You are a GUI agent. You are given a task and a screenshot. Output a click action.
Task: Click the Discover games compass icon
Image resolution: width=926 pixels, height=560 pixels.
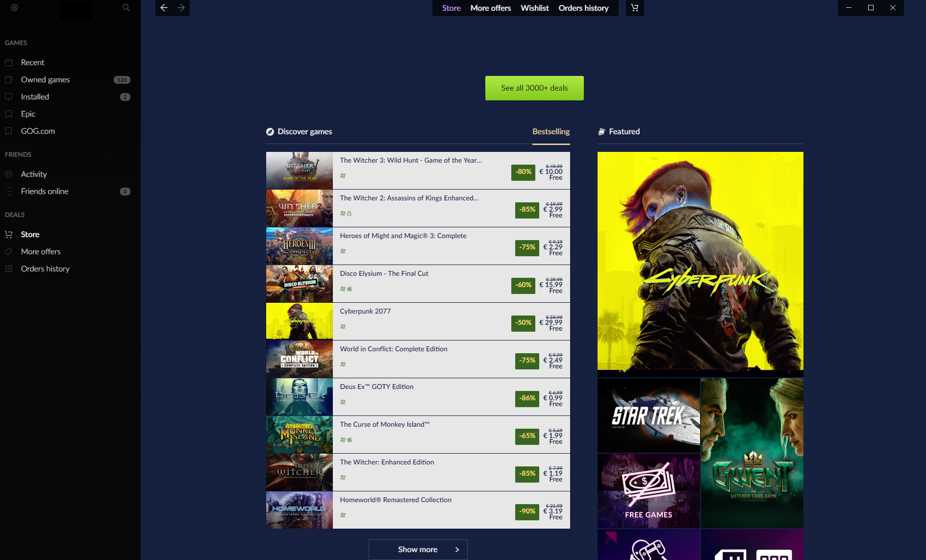(x=270, y=131)
